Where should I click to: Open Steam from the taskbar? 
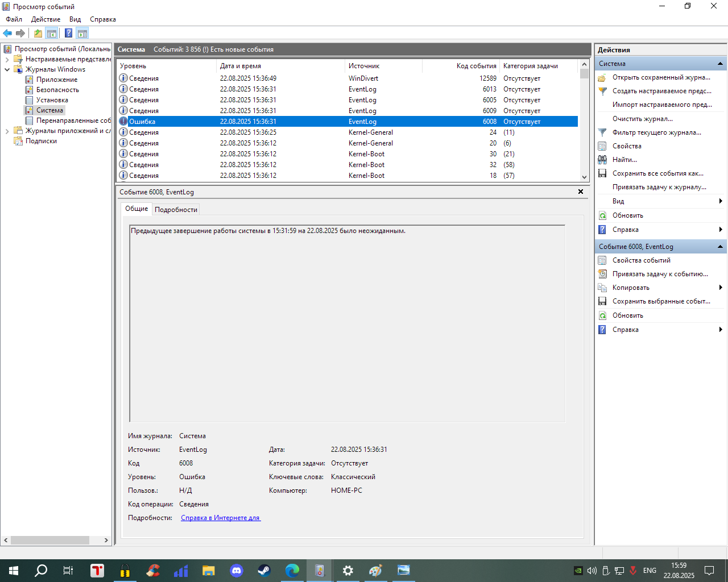coord(264,571)
